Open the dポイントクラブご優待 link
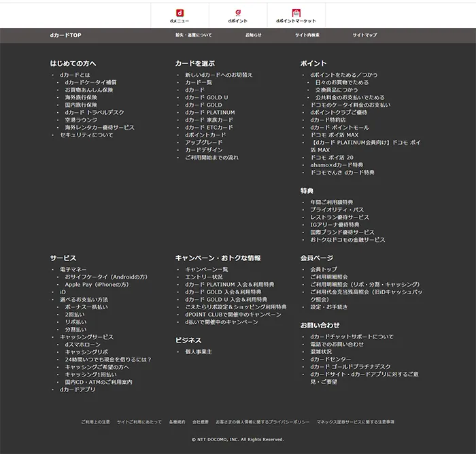This screenshot has width=476, height=454. coord(339,112)
